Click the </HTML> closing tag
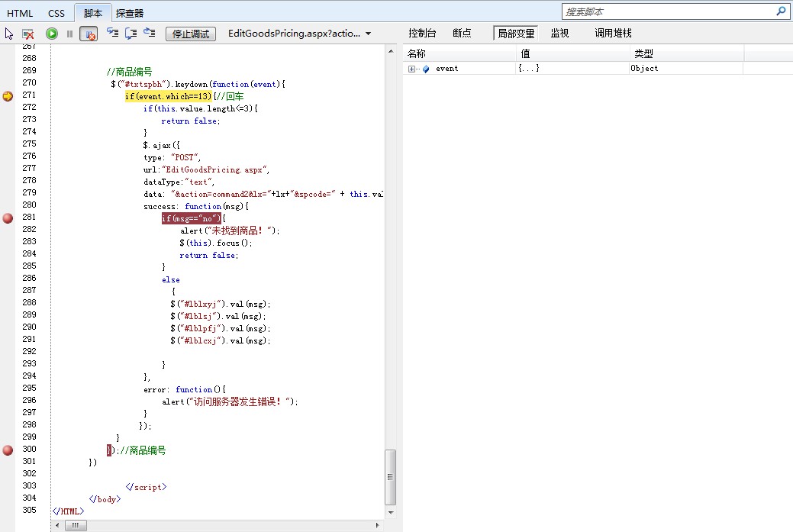Screen dimensions: 793x532 68,511
